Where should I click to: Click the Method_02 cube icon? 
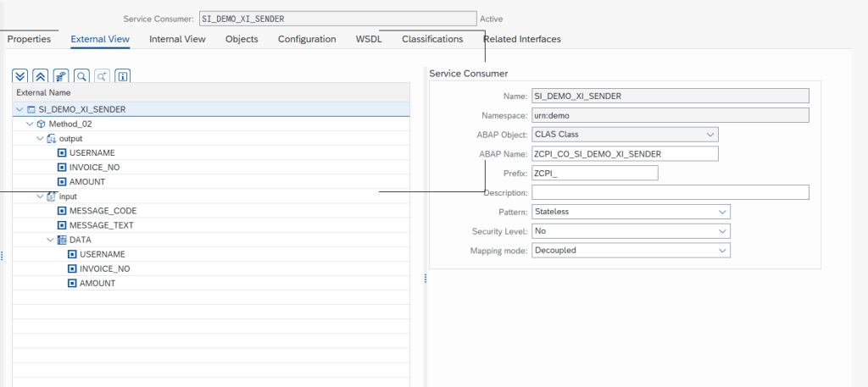[x=42, y=124]
